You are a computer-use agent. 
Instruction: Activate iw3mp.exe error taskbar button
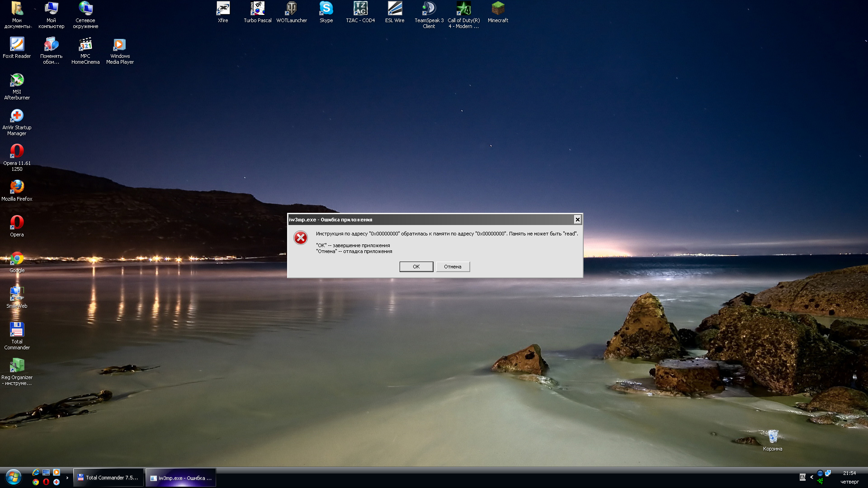pos(181,478)
